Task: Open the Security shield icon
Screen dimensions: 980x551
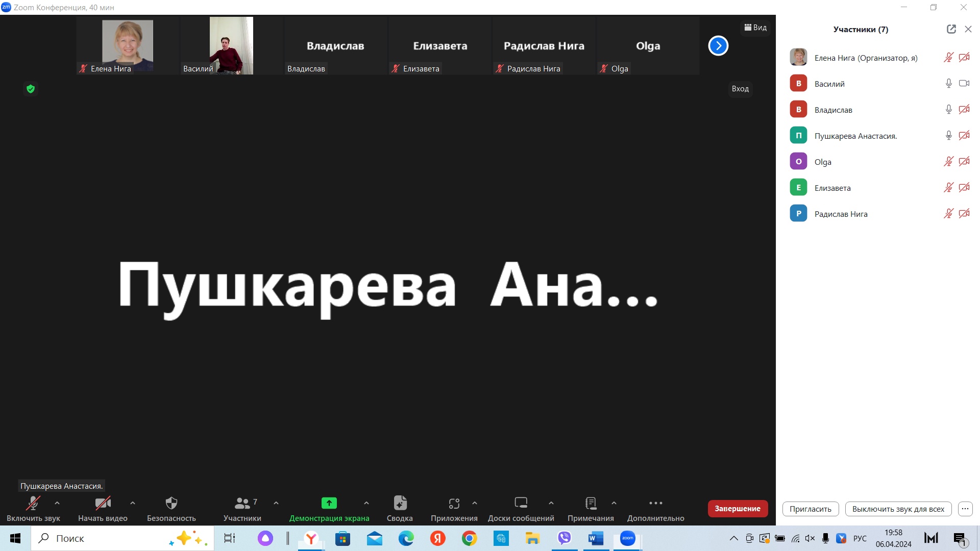Action: click(x=171, y=504)
